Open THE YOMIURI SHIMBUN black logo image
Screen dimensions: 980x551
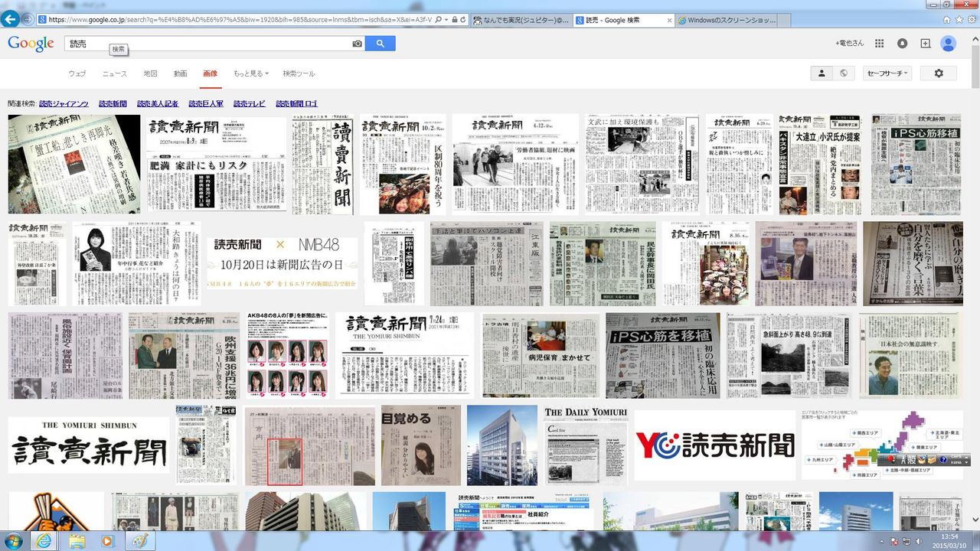click(89, 445)
